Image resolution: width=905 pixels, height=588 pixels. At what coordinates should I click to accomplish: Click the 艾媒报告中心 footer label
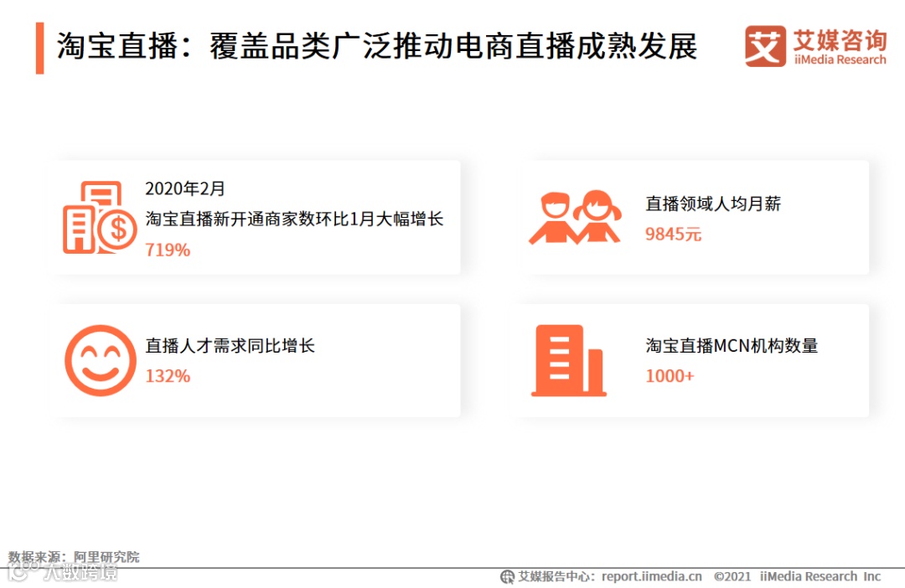tap(553, 576)
